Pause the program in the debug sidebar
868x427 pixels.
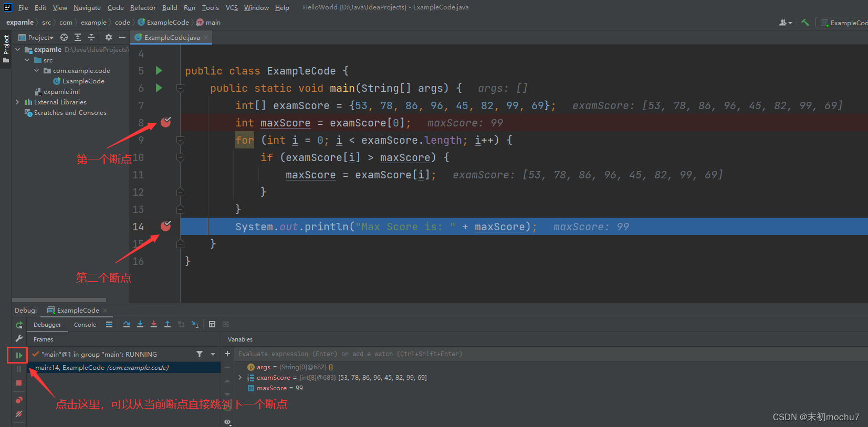19,369
